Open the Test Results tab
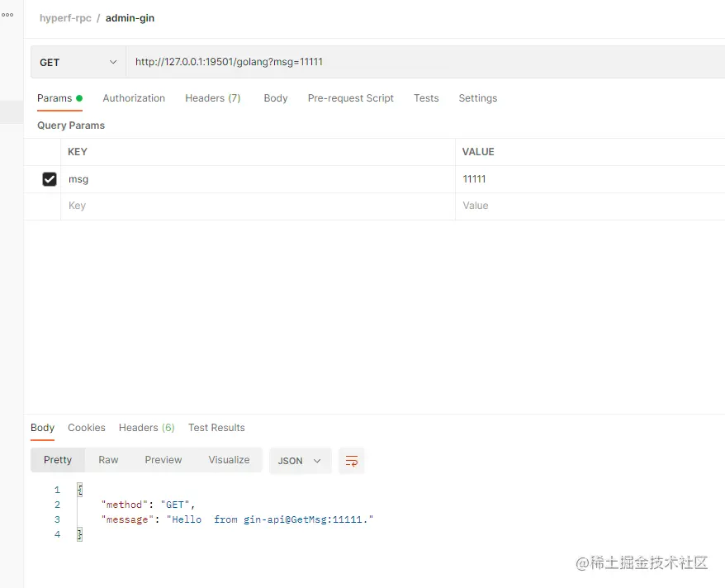 pyautogui.click(x=216, y=428)
